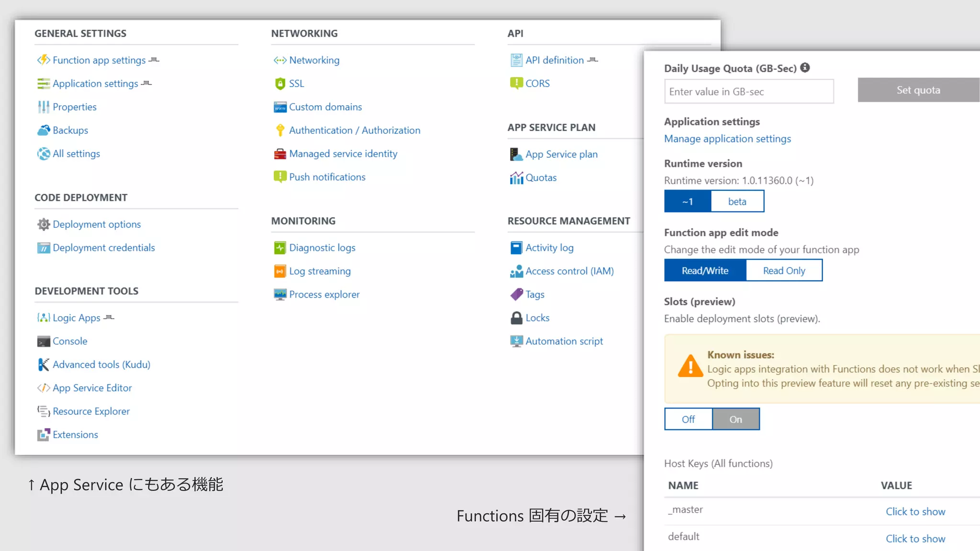Click the Locks padlock icon
Viewport: 980px width, 551px height.
(x=516, y=318)
